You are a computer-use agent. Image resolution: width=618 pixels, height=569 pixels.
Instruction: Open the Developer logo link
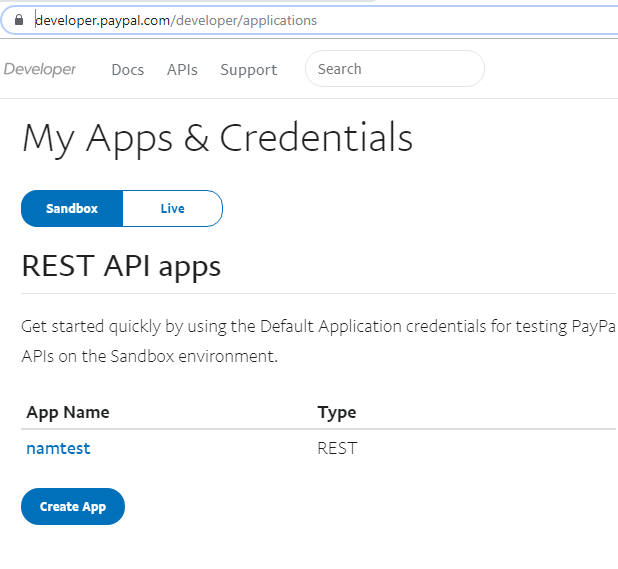(x=39, y=69)
